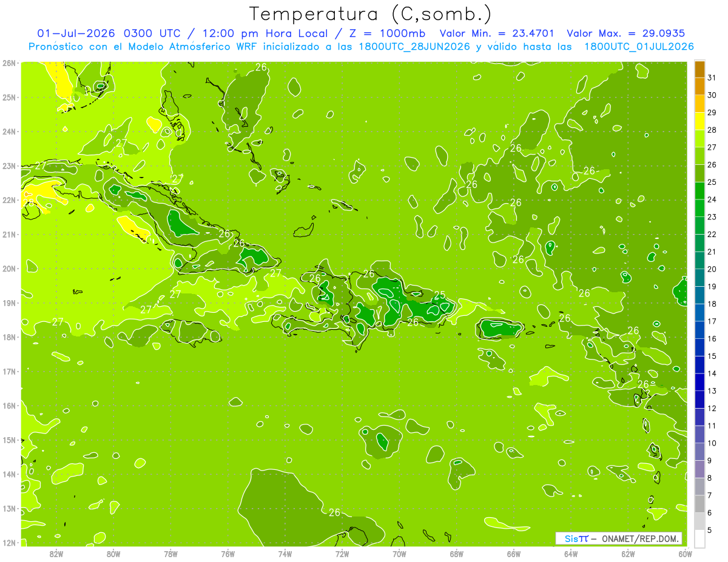Image resolution: width=728 pixels, height=562 pixels.
Task: Click the 23N latitude axis label
Action: [8, 166]
